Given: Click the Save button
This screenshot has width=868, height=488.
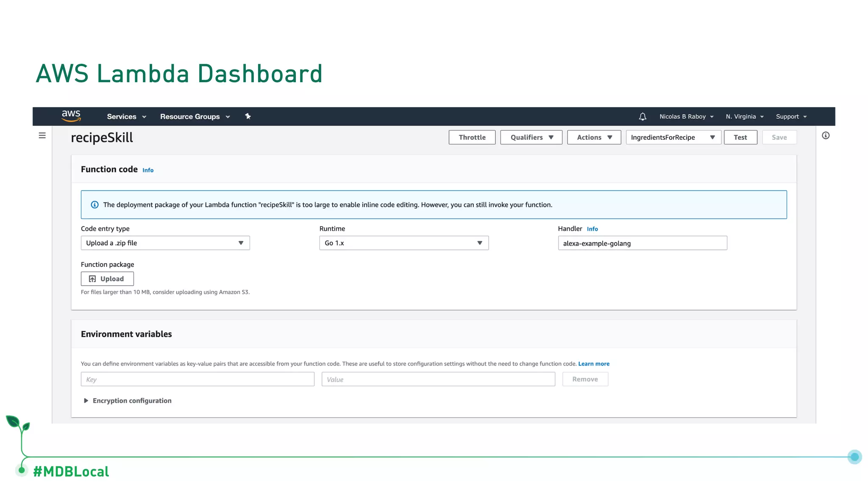Looking at the screenshot, I should click(x=779, y=137).
